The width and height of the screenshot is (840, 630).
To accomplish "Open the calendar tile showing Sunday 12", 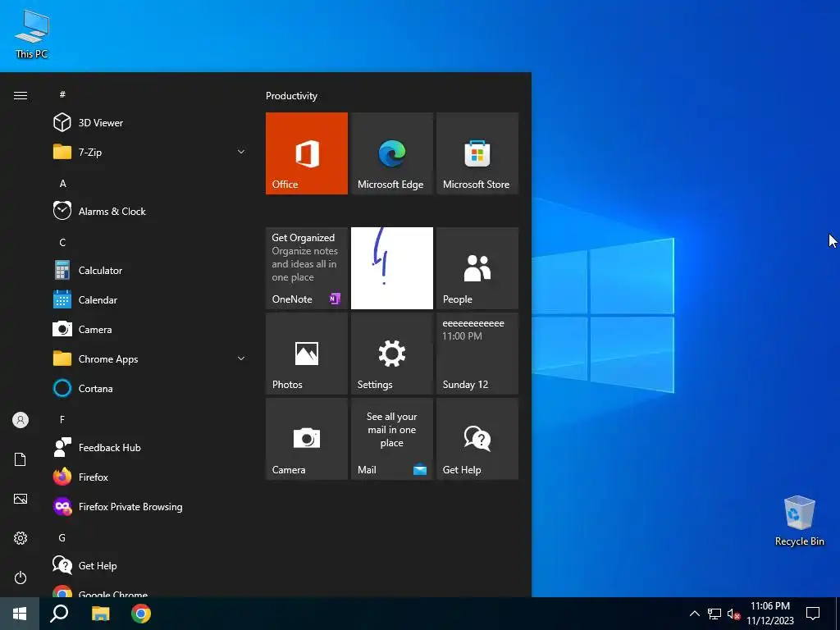I will 477,354.
